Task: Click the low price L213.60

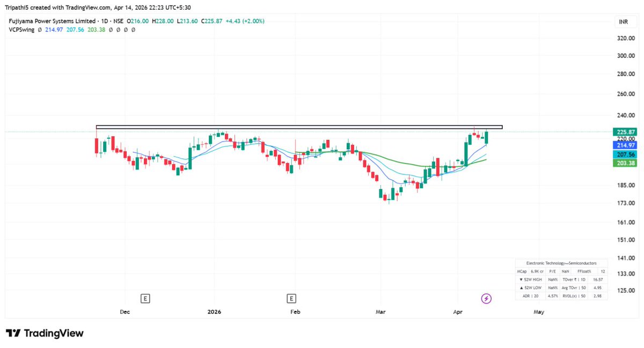Action: [x=187, y=21]
